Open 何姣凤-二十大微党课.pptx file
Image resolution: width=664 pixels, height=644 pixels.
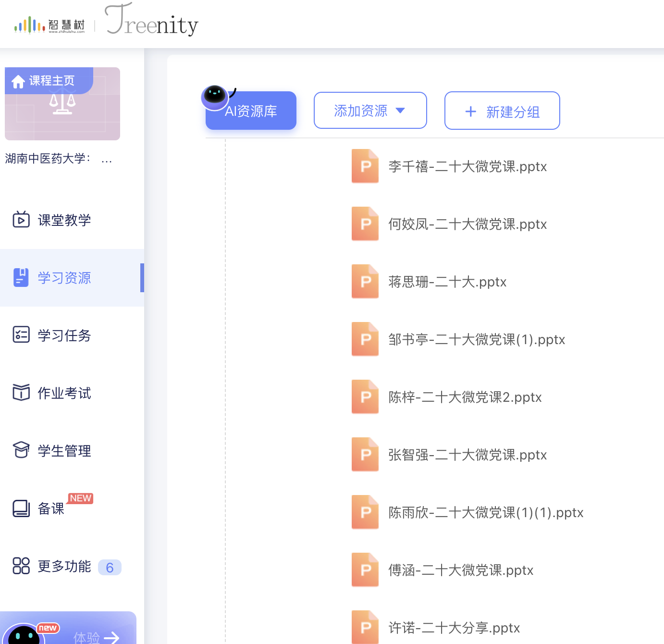pos(467,224)
